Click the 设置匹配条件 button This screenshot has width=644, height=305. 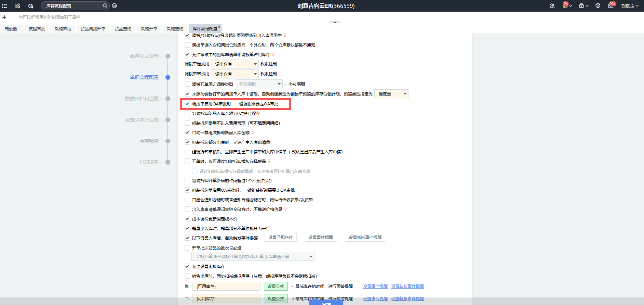281,238
